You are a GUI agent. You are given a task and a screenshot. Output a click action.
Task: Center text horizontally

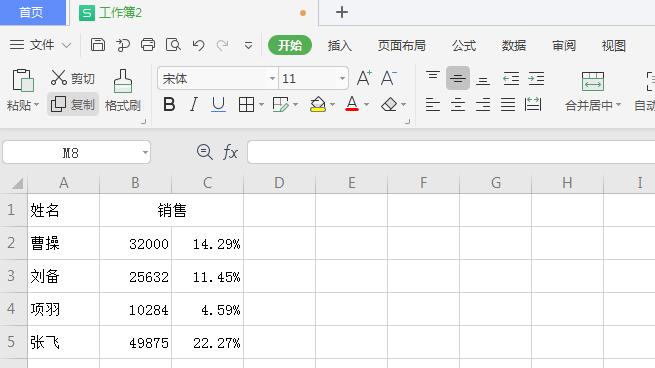click(457, 104)
